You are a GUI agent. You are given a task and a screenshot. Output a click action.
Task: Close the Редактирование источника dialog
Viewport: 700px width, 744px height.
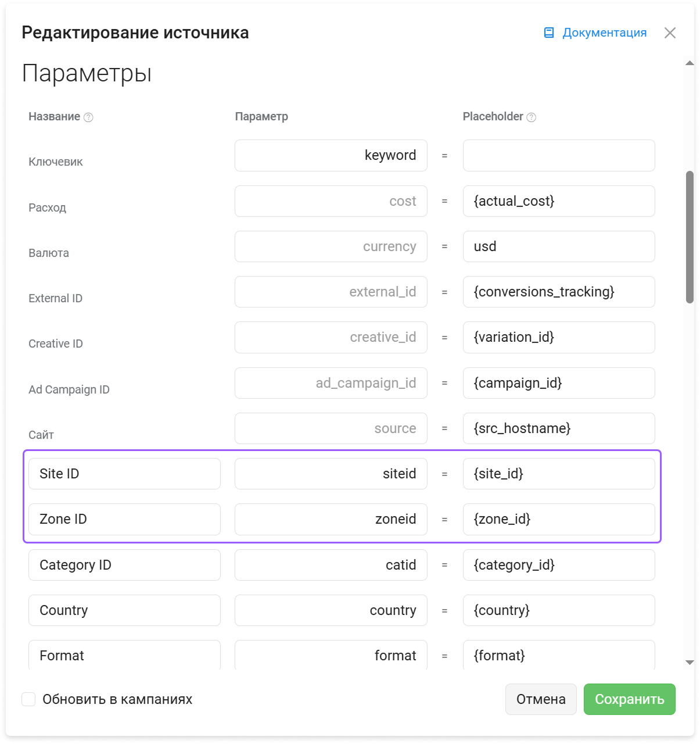670,33
